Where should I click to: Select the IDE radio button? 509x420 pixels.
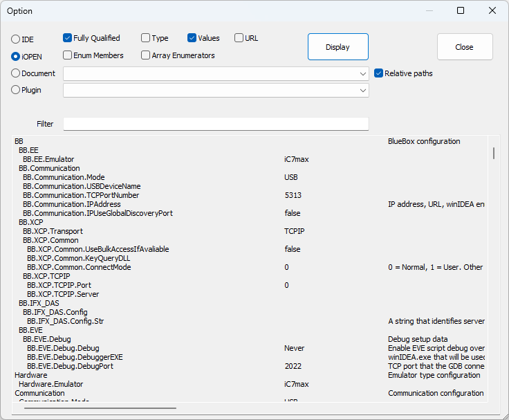15,39
